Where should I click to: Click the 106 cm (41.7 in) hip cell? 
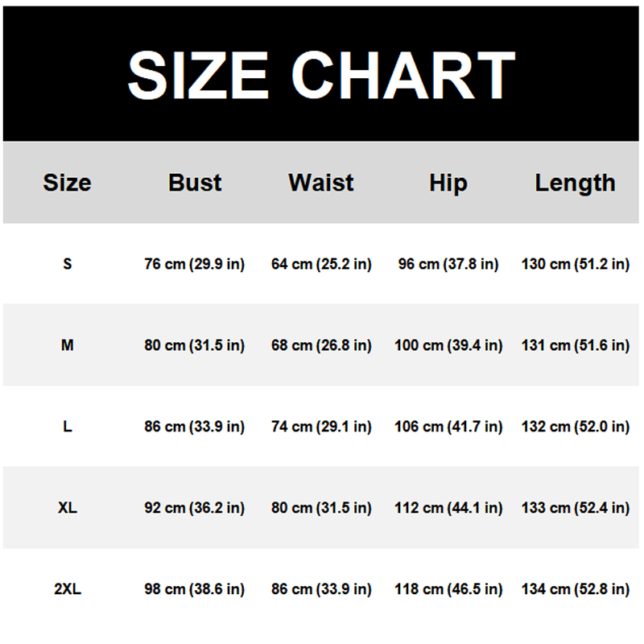[448, 427]
